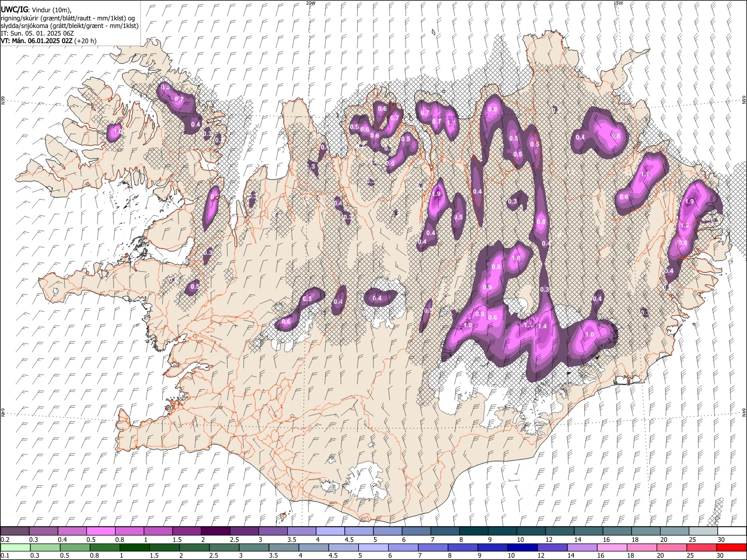The image size is (747, 560).
Task: Choose the pale pink rain swatch at 16
Action: coord(612,548)
